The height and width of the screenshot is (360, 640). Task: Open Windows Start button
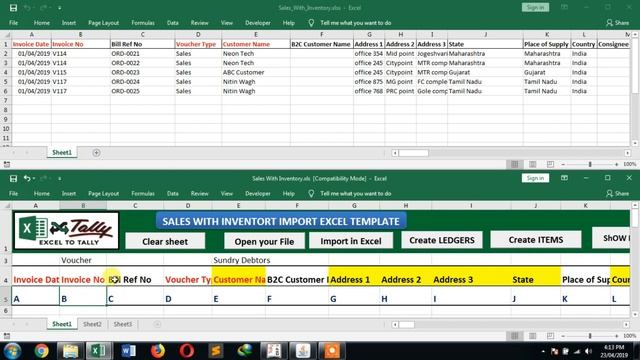tap(13, 351)
